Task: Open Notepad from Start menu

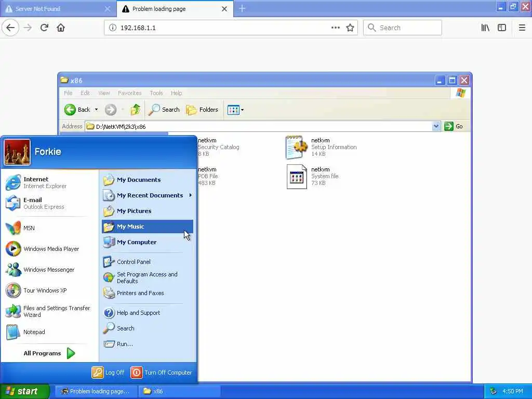Action: pos(25,332)
